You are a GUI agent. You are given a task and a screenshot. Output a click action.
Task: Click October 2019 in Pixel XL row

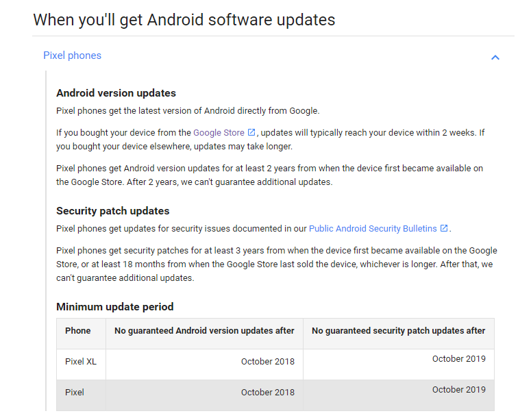click(x=458, y=358)
